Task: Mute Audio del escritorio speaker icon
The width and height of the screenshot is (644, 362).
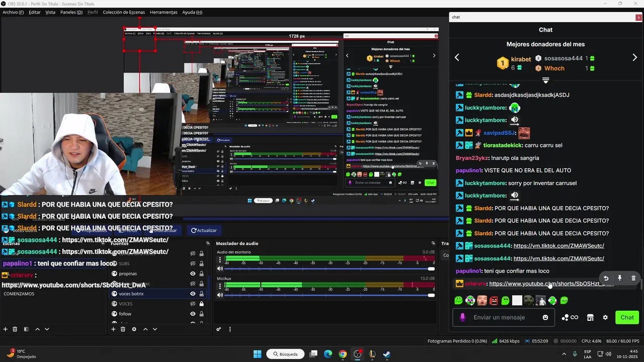Action: [220, 268]
